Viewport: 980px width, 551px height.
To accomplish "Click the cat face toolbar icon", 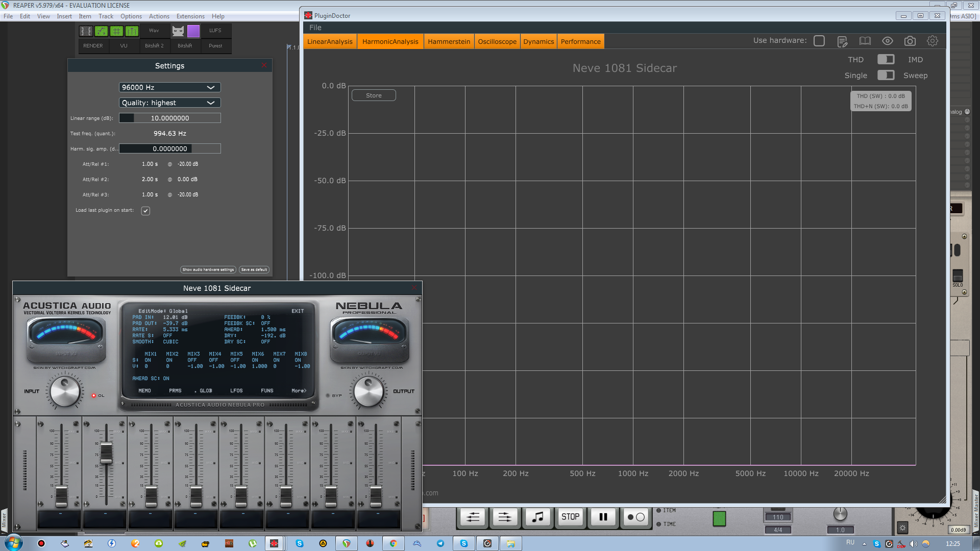I will [x=178, y=31].
